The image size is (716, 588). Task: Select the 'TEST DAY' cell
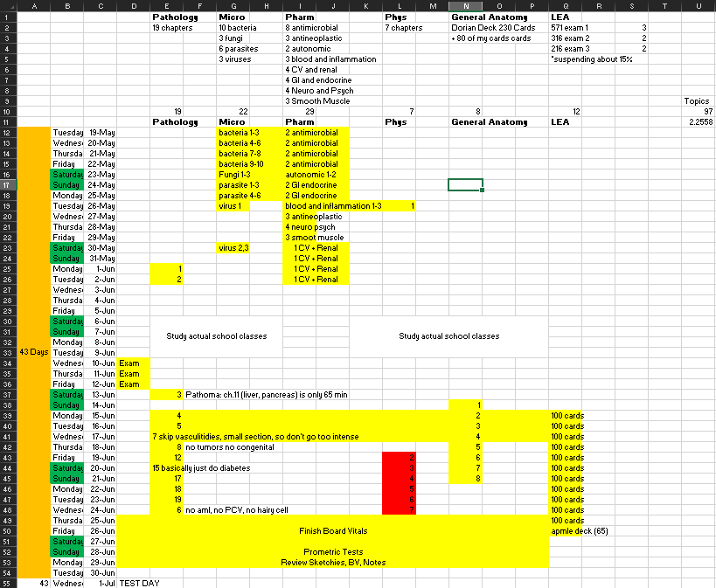140,583
